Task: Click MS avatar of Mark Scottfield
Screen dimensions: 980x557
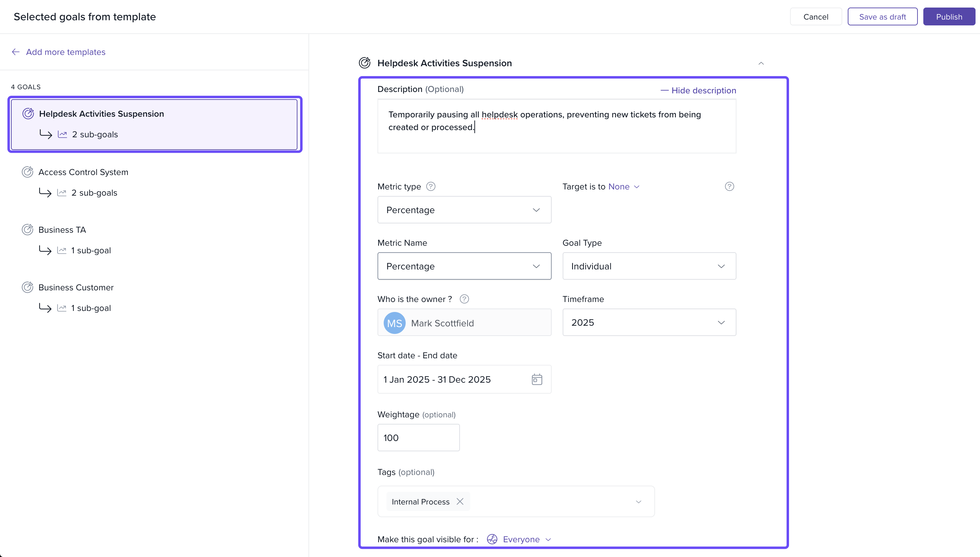Action: click(x=394, y=323)
